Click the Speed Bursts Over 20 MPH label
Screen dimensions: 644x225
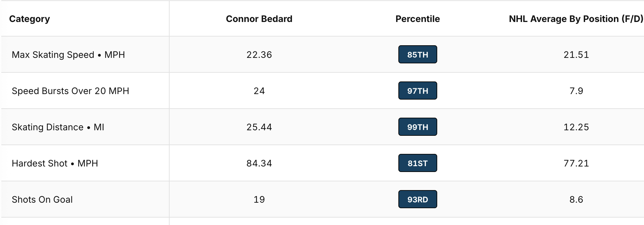(70, 91)
